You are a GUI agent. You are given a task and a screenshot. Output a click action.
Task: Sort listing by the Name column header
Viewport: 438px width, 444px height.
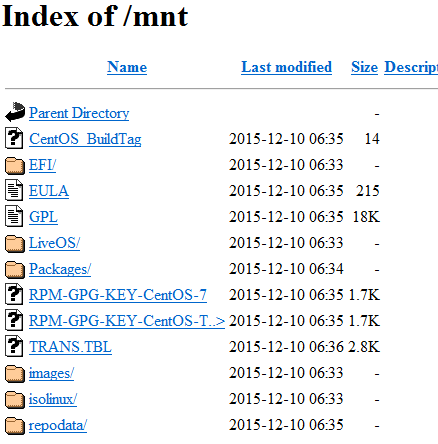(x=127, y=67)
